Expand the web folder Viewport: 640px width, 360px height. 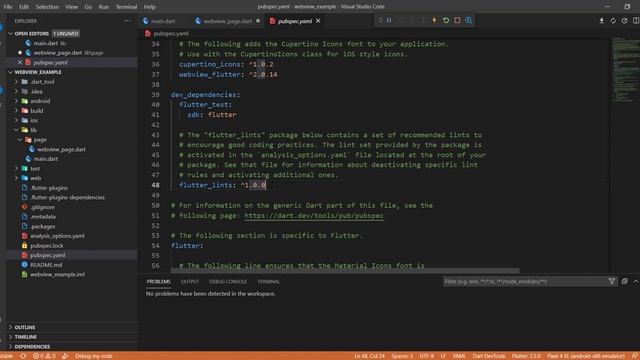pyautogui.click(x=36, y=178)
